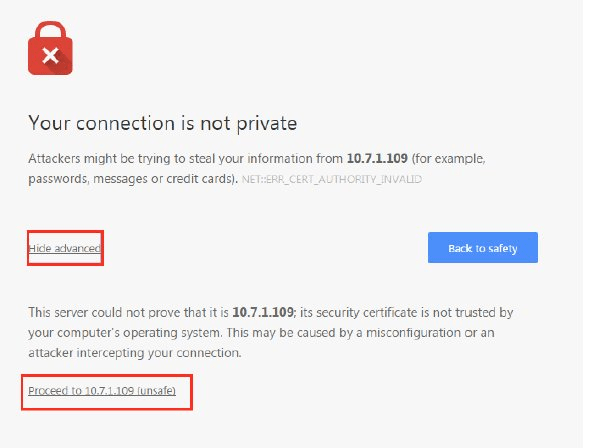Viewport: 592px width, 448px height.
Task: Click the blue Back to safety button
Action: (483, 248)
